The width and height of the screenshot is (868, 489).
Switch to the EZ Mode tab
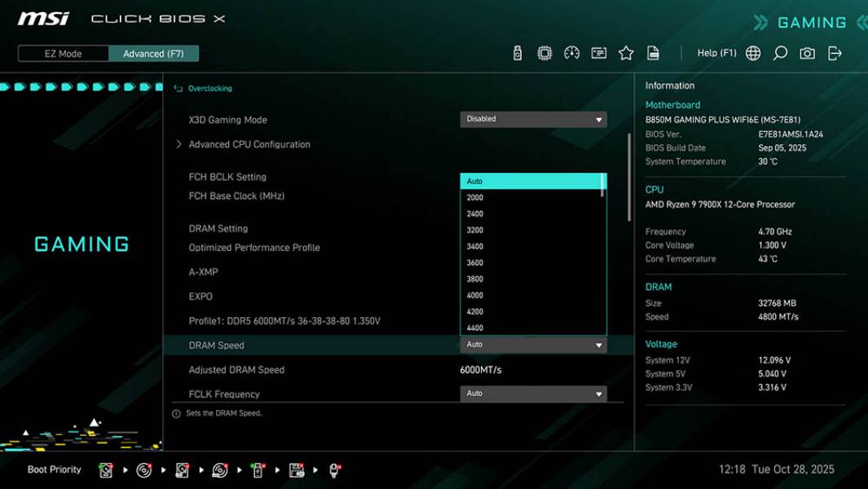click(62, 53)
